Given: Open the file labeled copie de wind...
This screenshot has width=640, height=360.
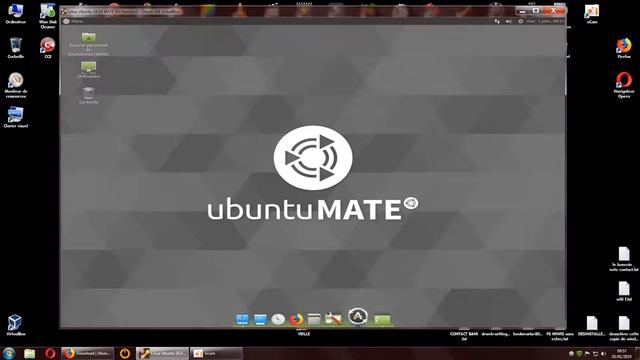Looking at the screenshot, I should pyautogui.click(x=624, y=328).
